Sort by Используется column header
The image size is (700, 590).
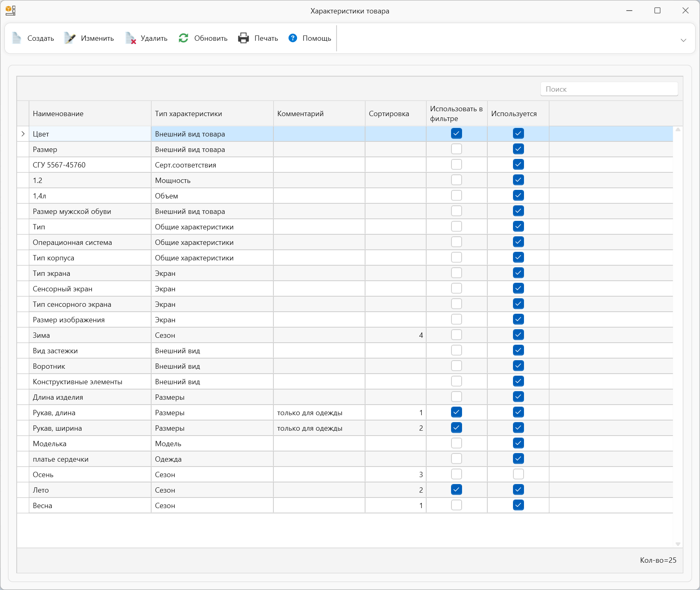coord(518,114)
